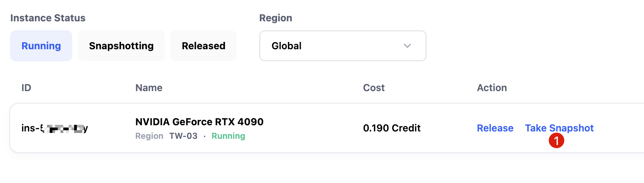
Task: Click the Instance Status label
Action: coord(48,18)
